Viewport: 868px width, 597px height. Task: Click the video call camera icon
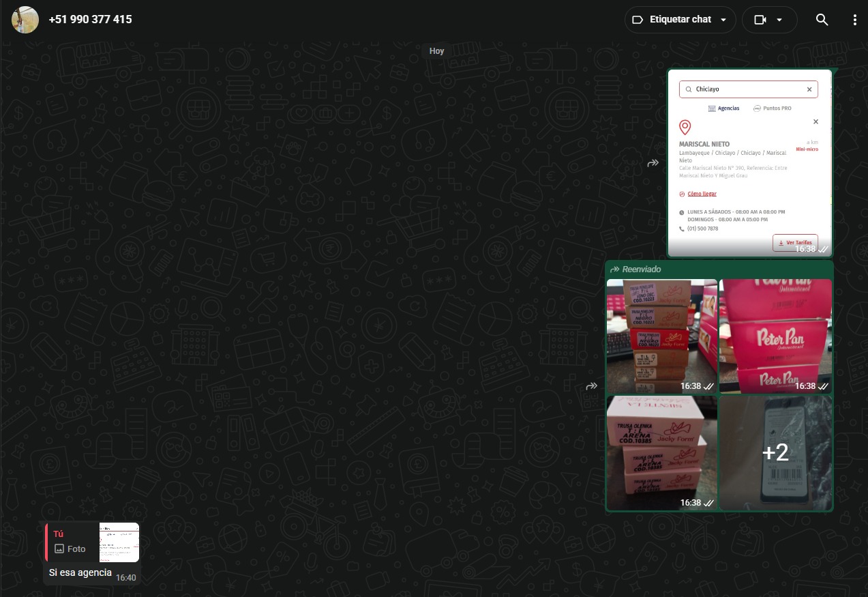tap(760, 20)
